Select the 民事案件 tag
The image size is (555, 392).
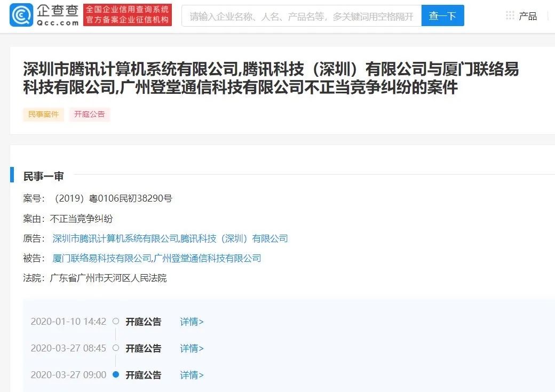(x=43, y=114)
